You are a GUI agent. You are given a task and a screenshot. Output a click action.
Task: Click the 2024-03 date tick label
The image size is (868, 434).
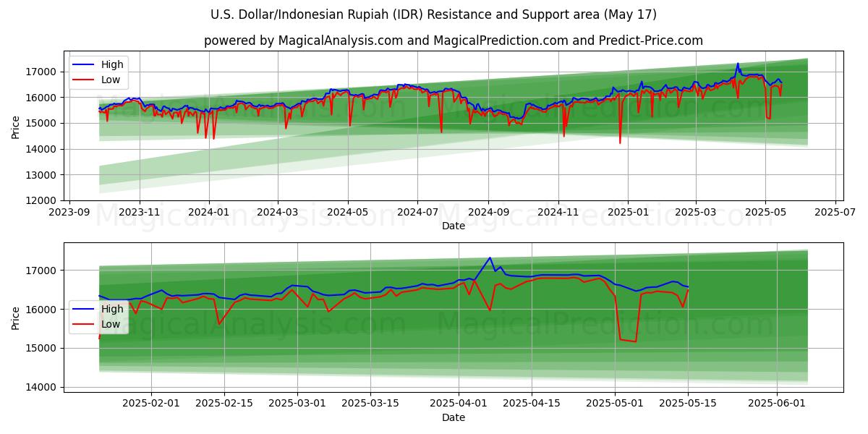coord(277,213)
